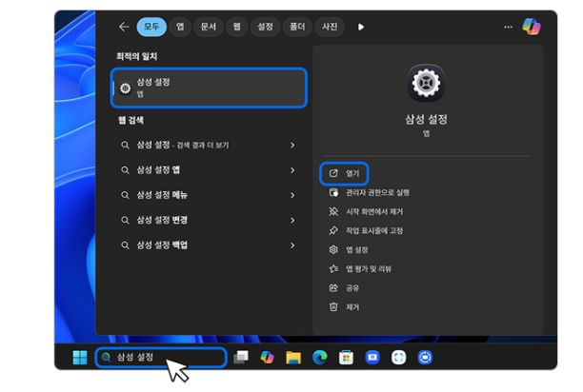This screenshot has height=392, width=583.
Task: Launch Copilot from the taskbar
Action: click(267, 358)
